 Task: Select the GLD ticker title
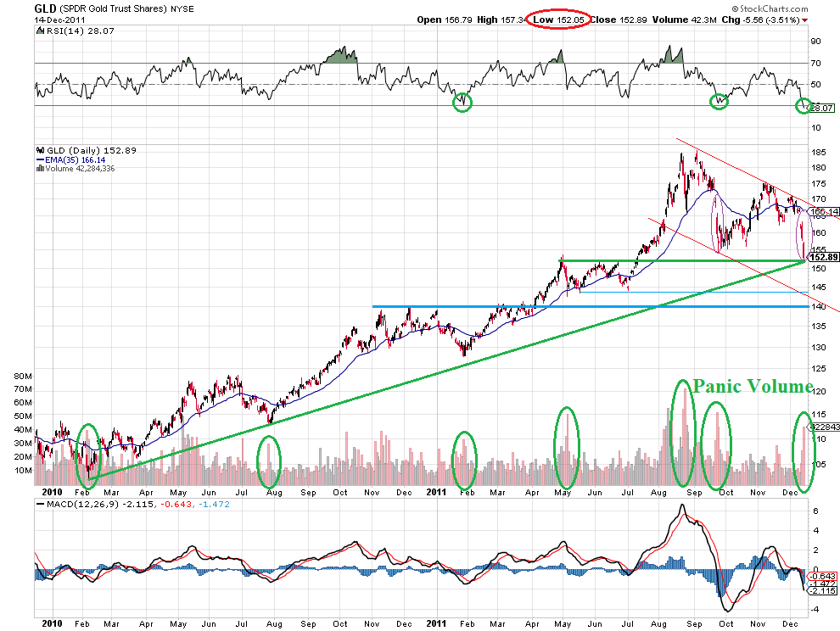[43, 8]
